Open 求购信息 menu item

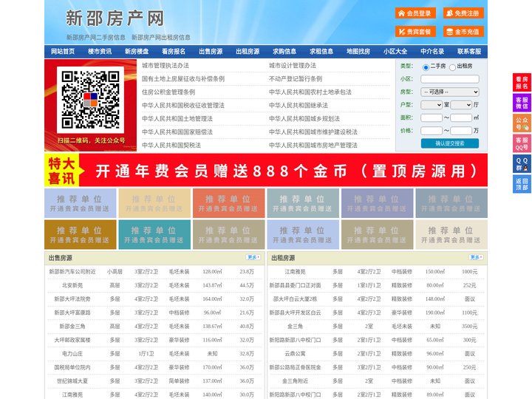tap(284, 52)
